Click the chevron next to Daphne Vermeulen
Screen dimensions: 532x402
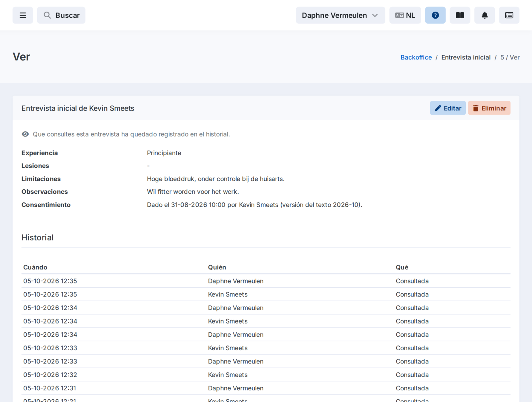click(375, 15)
